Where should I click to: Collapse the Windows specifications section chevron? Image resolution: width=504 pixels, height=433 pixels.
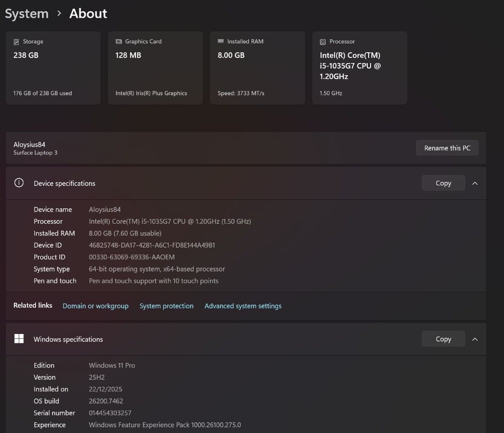[x=475, y=339]
